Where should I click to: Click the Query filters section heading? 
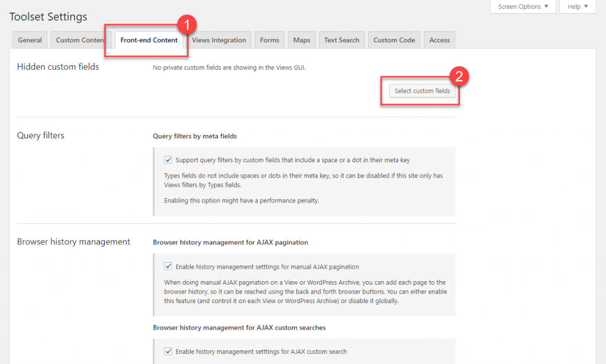point(40,135)
